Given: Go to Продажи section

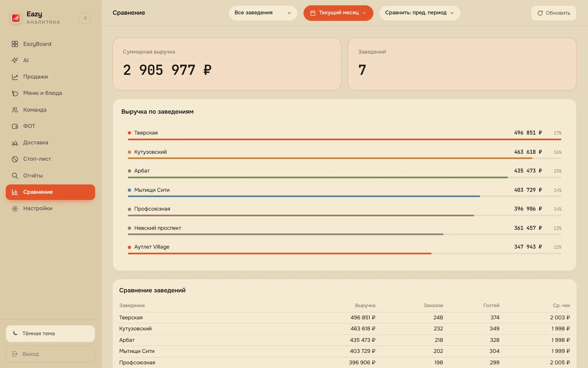Looking at the screenshot, I should pos(50,77).
